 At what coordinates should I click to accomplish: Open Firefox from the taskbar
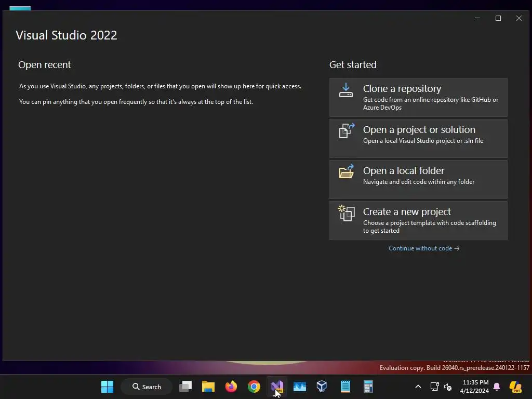pyautogui.click(x=231, y=387)
